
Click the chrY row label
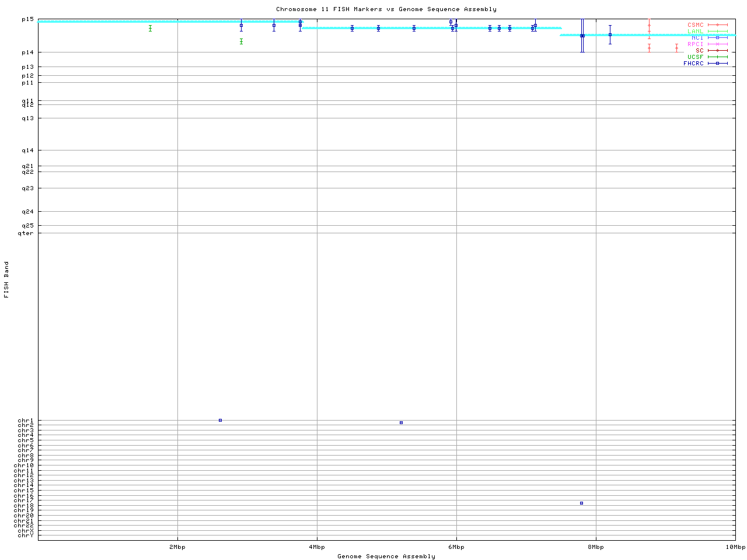(x=26, y=535)
